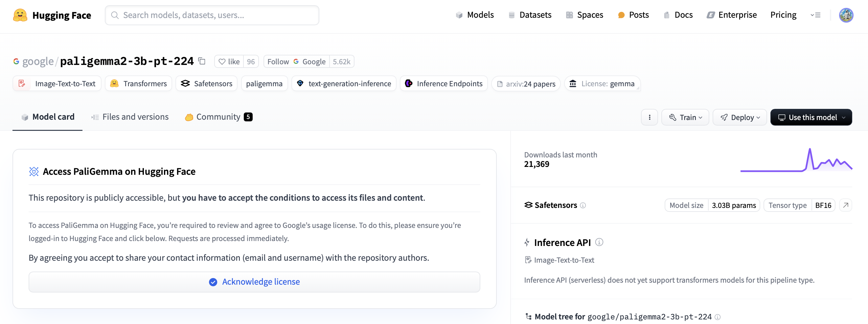Click the Inference API info icon

click(x=599, y=242)
